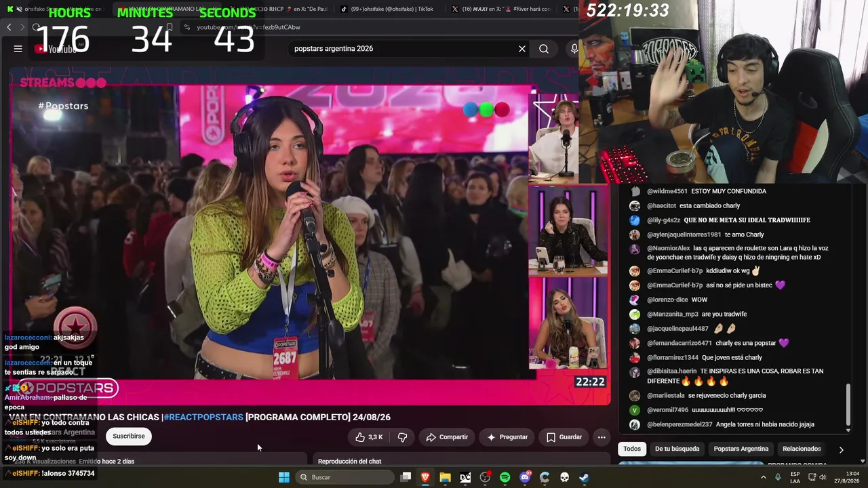Screen dimensions: 868x488
Task: Filter suggestions by Relacionados chip
Action: 802,449
